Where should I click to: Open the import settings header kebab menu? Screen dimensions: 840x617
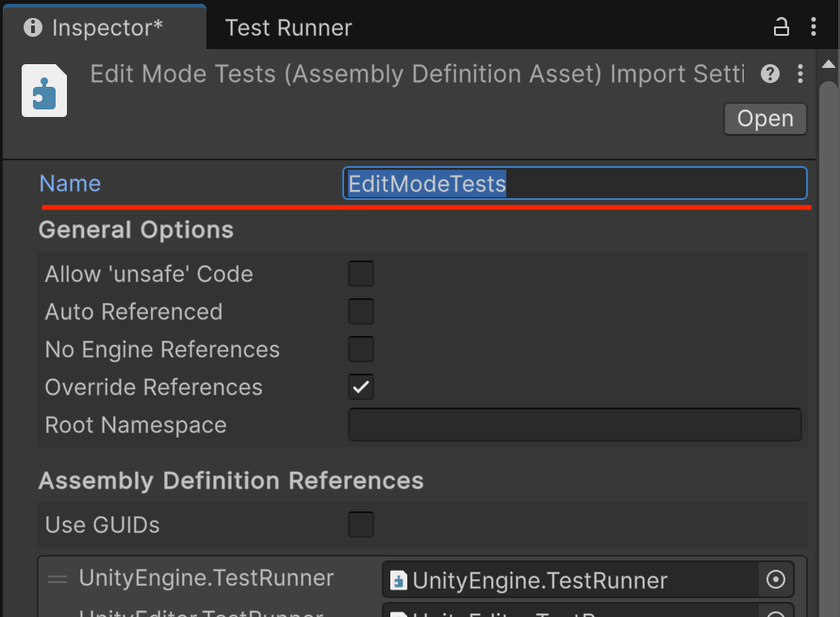click(800, 74)
